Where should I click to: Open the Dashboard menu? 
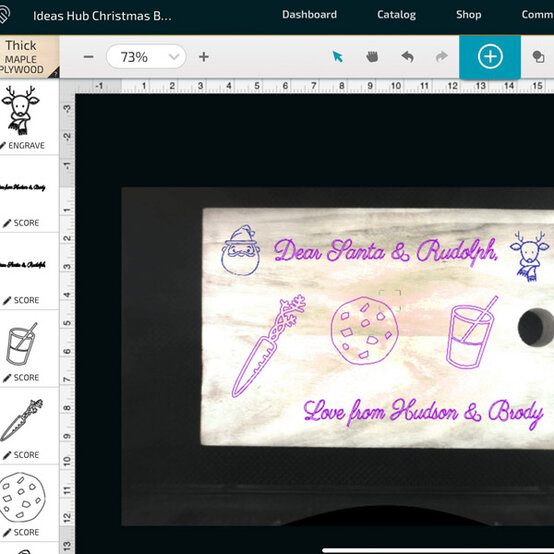(309, 14)
